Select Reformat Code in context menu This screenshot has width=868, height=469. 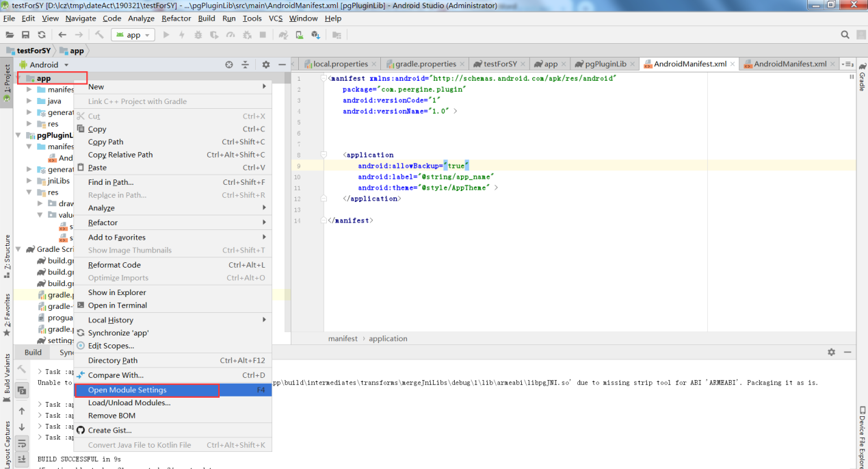pyautogui.click(x=172, y=265)
